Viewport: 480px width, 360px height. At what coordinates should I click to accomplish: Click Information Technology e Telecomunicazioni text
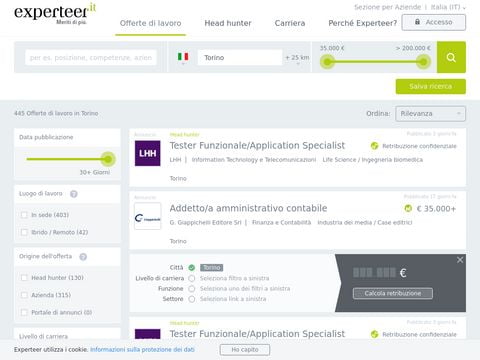254,160
